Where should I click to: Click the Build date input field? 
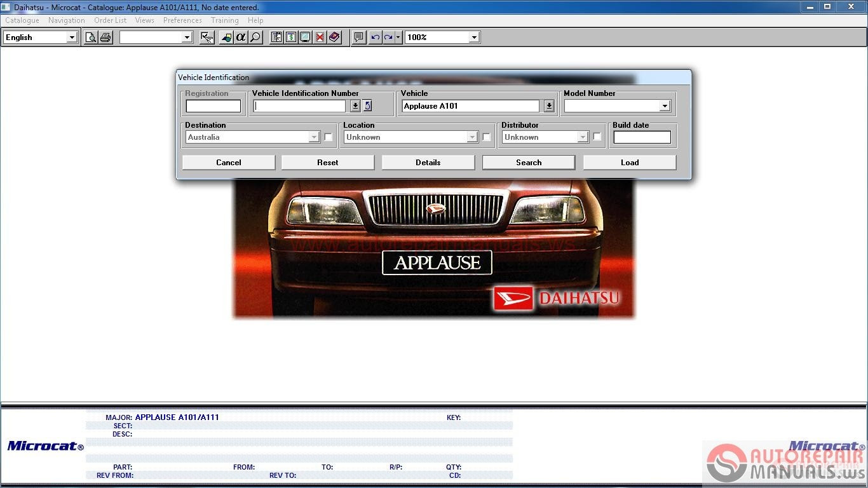[642, 137]
